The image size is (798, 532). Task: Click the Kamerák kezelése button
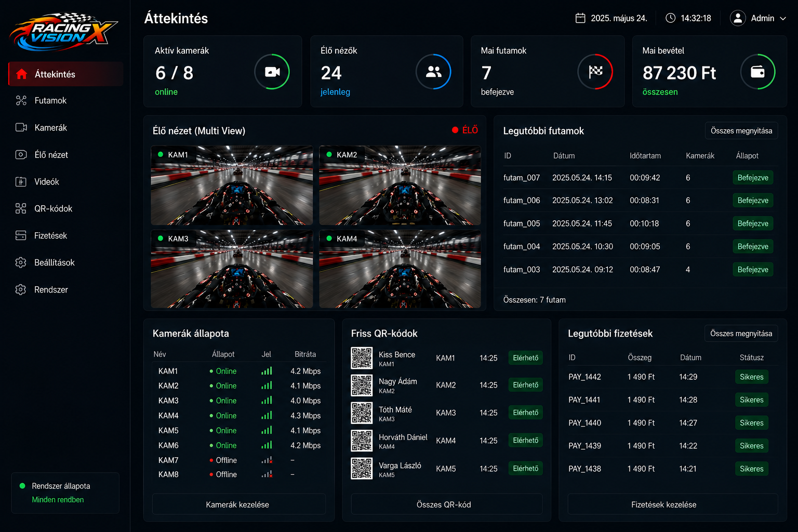(x=239, y=504)
